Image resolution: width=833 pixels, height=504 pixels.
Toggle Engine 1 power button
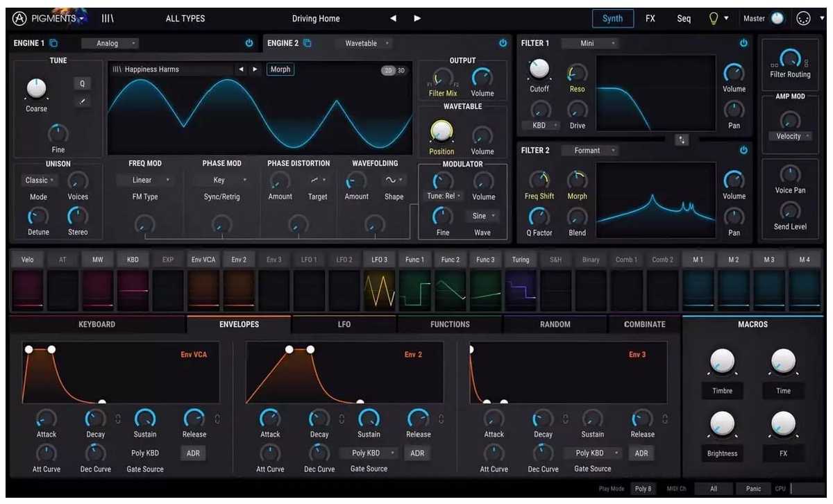click(249, 43)
